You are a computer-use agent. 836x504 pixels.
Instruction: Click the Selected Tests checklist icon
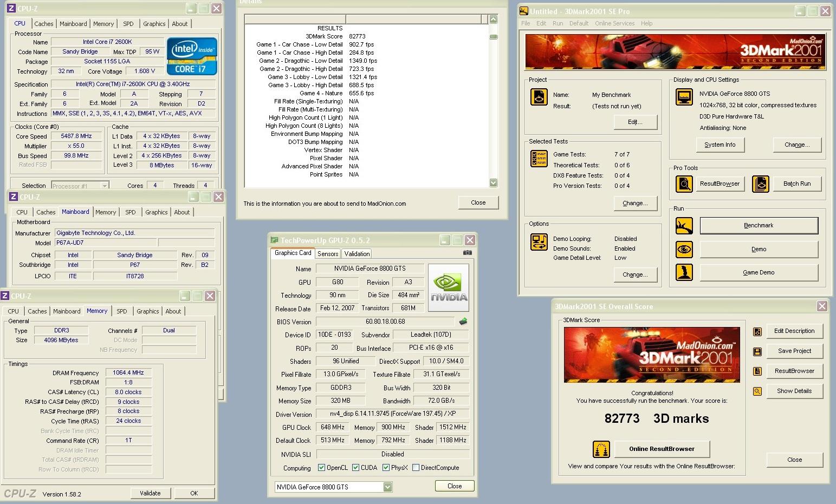coord(539,159)
